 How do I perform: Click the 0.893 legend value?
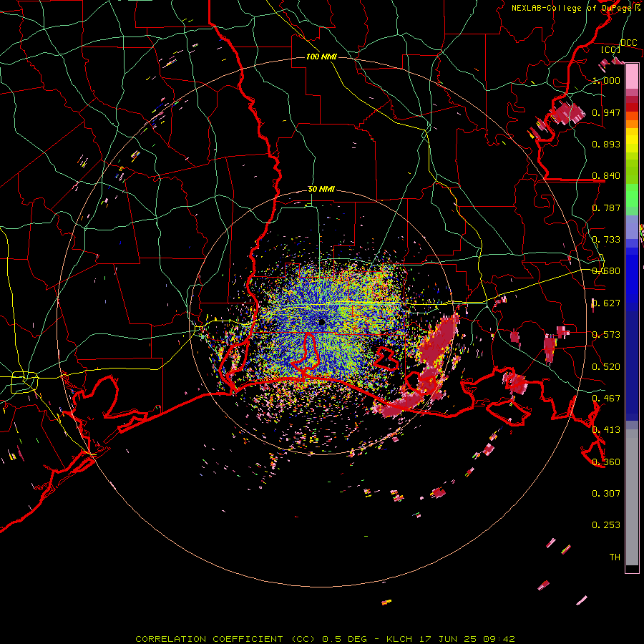point(606,144)
